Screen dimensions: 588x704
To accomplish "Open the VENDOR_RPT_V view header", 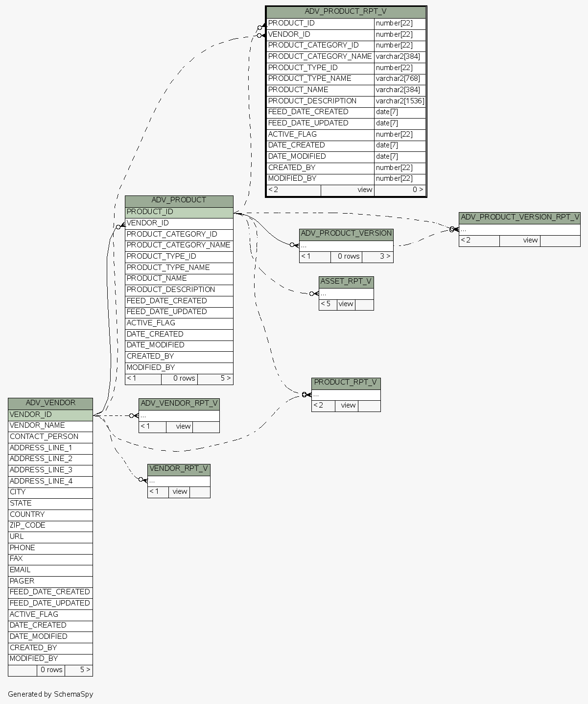I will [179, 469].
